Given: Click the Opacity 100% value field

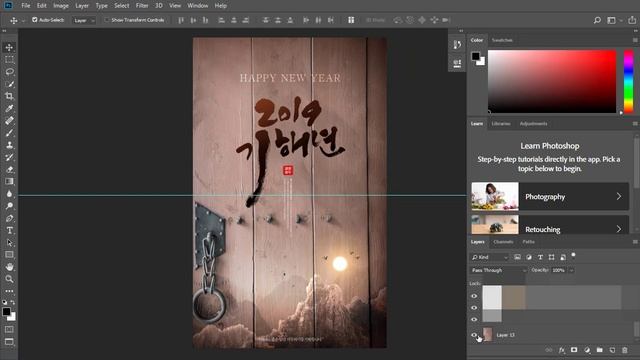Looking at the screenshot, I should (x=558, y=270).
